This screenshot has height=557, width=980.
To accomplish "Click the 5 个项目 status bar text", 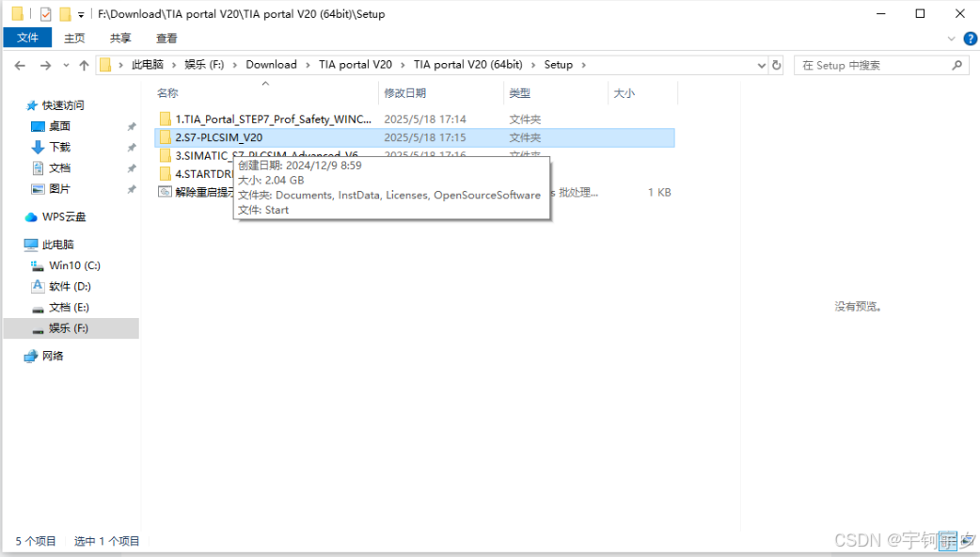I will (x=36, y=541).
